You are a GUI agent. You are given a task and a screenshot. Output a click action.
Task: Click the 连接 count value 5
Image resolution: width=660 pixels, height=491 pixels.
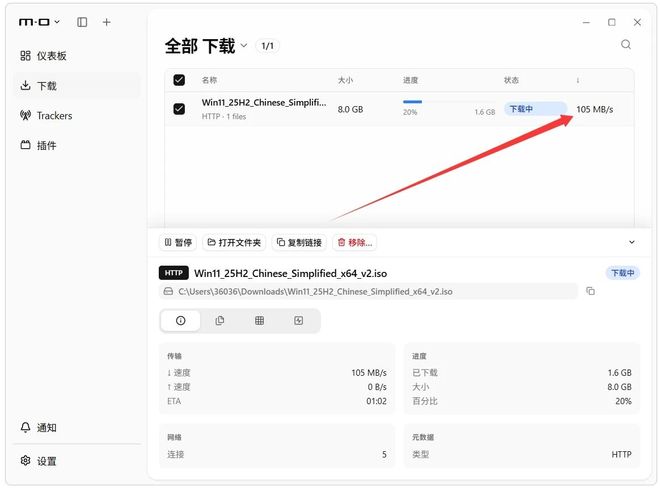point(384,454)
